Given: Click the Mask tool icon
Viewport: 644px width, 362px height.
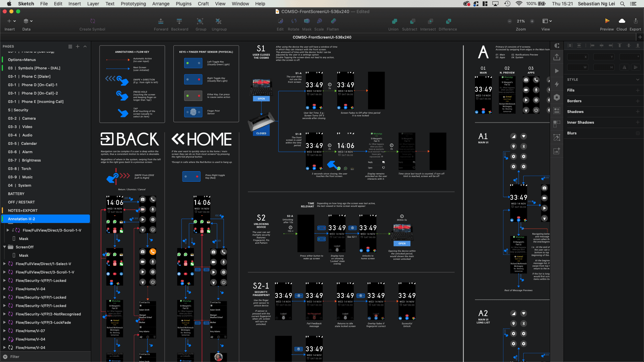Looking at the screenshot, I should coord(307,21).
